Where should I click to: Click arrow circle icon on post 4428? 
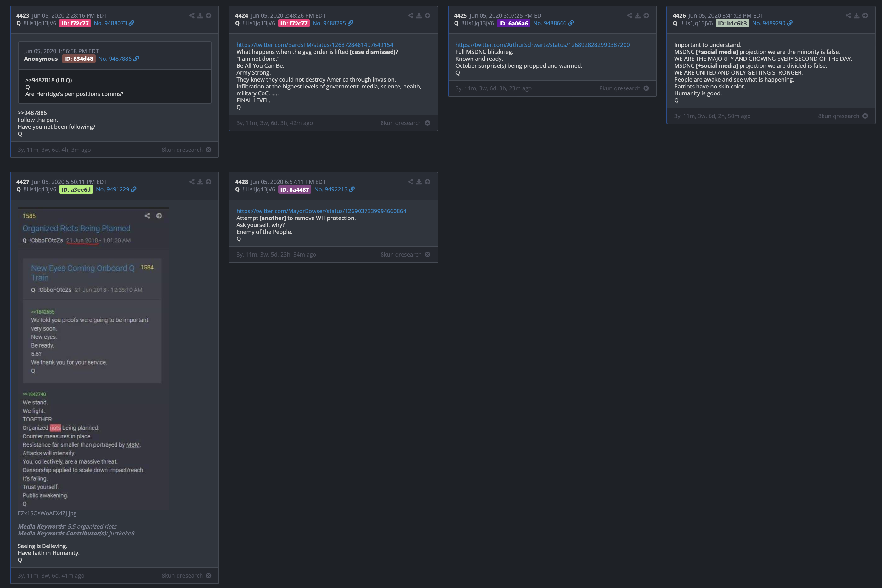click(x=427, y=182)
